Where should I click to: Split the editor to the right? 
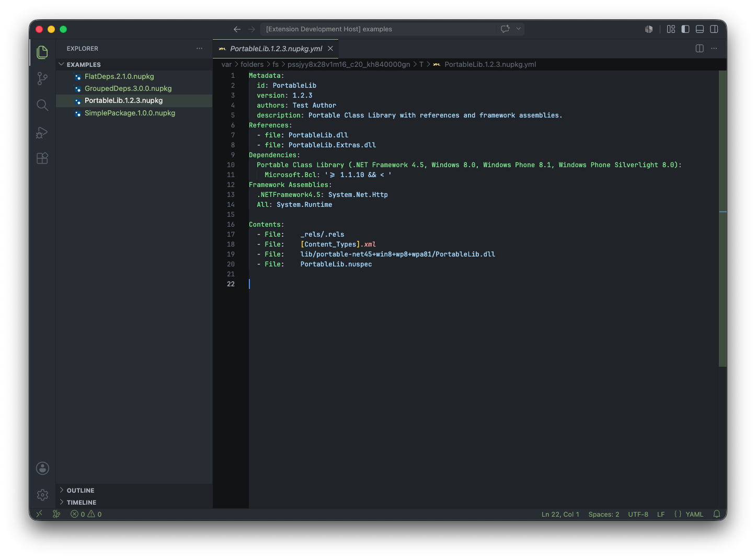(700, 48)
